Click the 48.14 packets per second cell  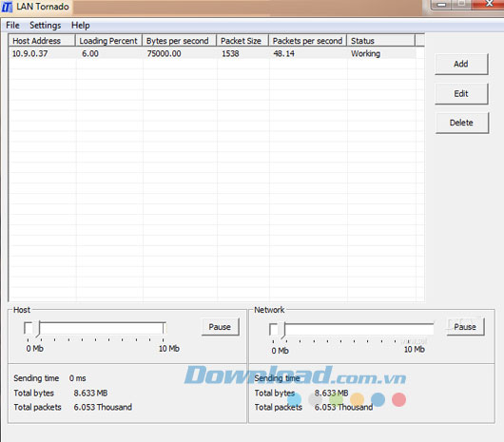[283, 53]
